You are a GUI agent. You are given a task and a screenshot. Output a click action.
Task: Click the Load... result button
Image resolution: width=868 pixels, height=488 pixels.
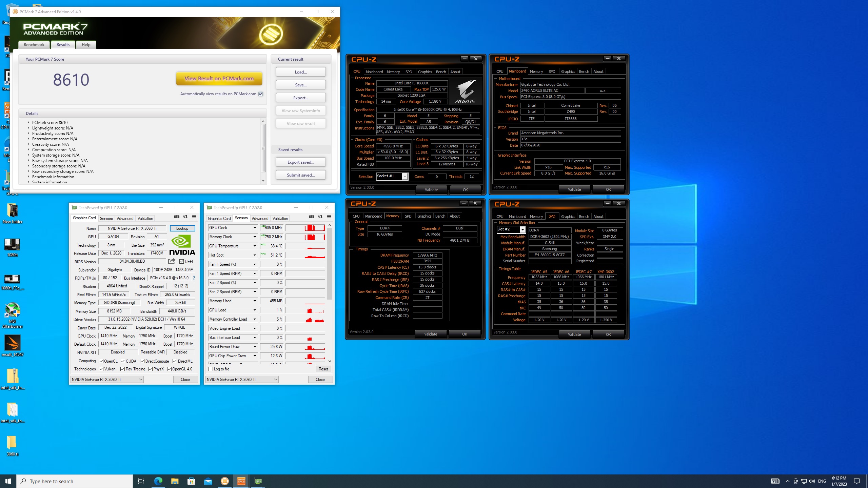(x=301, y=72)
